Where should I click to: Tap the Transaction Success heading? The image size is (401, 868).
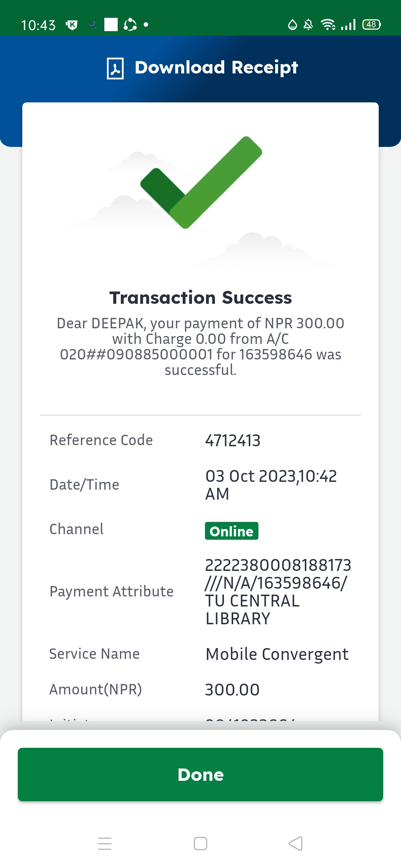tap(200, 298)
